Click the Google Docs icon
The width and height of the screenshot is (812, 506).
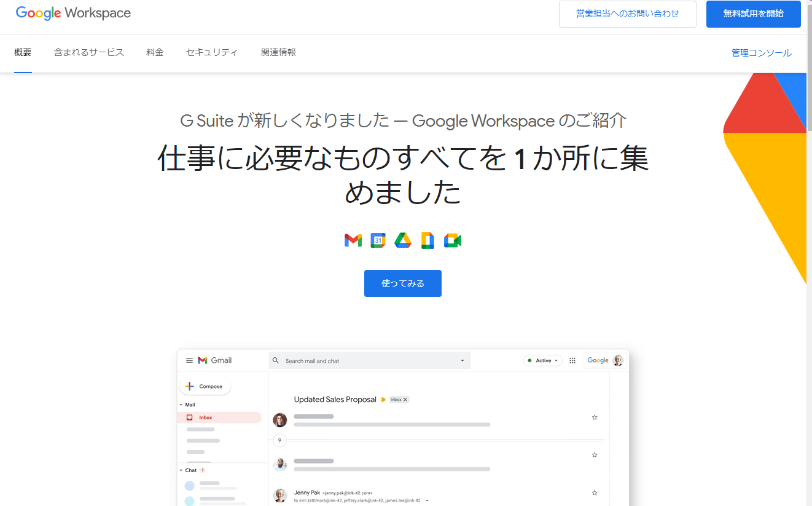pyautogui.click(x=427, y=240)
